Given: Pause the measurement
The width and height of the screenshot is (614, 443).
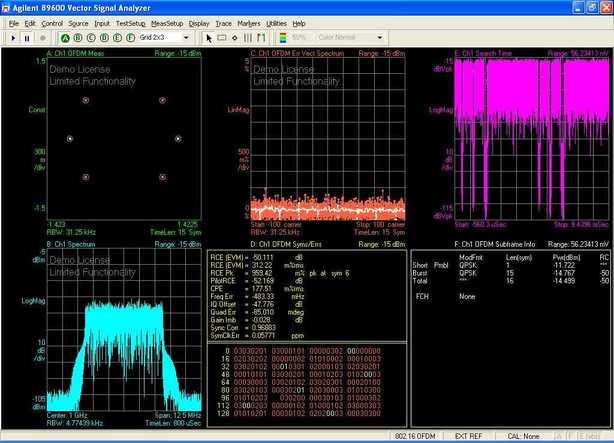Looking at the screenshot, I should [x=27, y=38].
